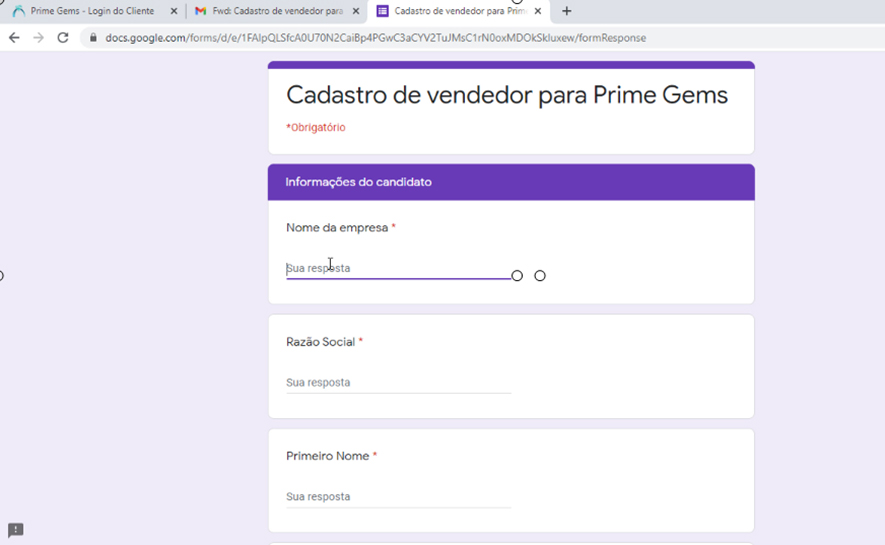
Task: Click the Primeiro Nome question label
Action: pyautogui.click(x=327, y=456)
